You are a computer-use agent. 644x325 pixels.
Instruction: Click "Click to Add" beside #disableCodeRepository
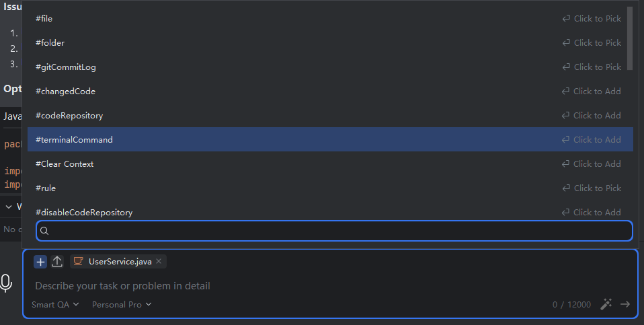pos(592,213)
